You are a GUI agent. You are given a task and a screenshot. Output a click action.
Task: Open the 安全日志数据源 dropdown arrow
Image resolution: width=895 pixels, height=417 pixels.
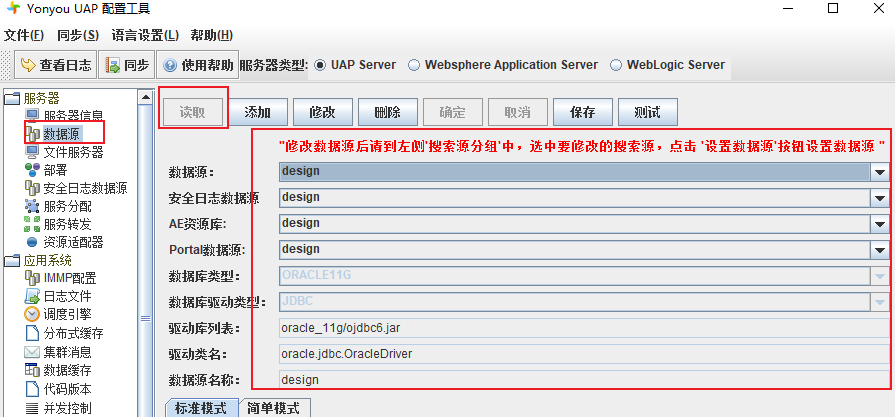(x=879, y=198)
